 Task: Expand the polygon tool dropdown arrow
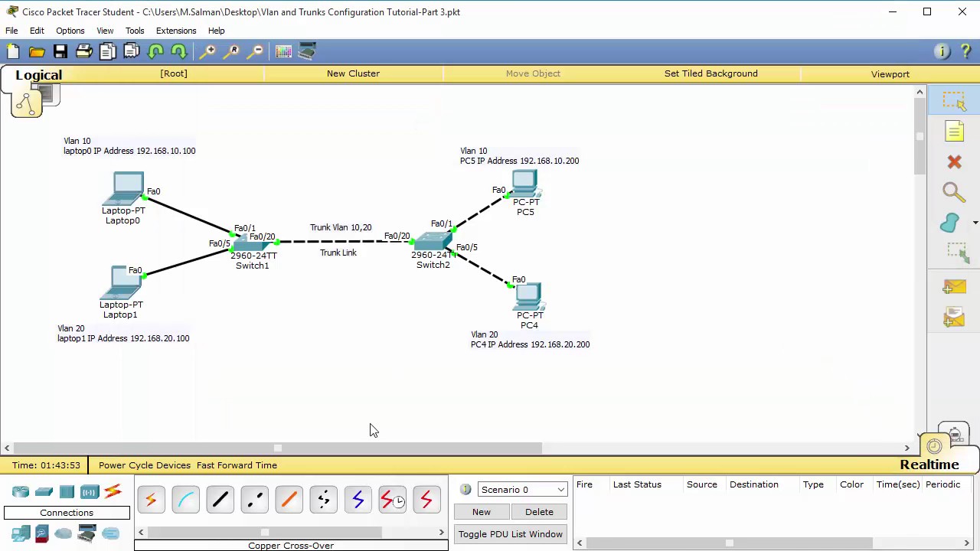(975, 223)
